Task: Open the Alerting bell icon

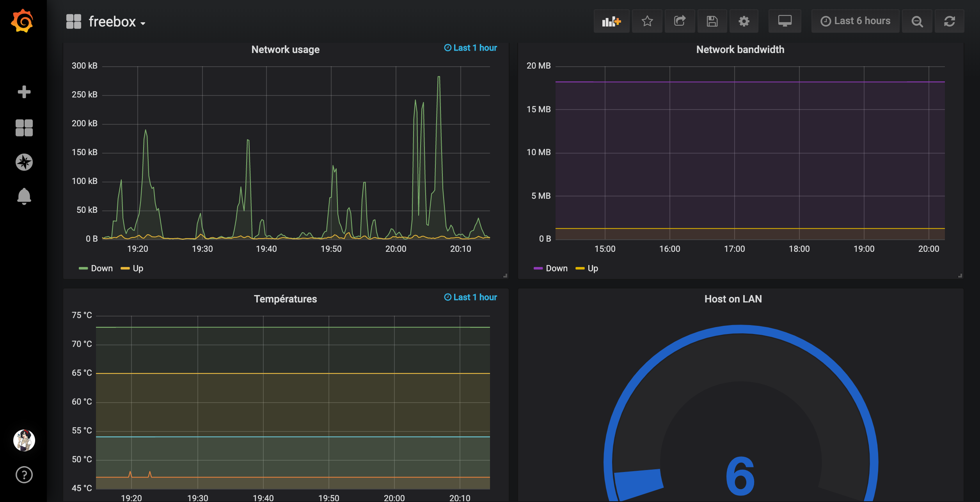Action: (24, 196)
